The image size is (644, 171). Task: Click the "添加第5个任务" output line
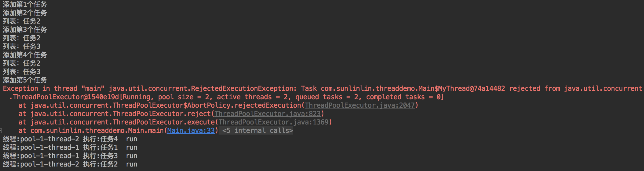tap(25, 80)
